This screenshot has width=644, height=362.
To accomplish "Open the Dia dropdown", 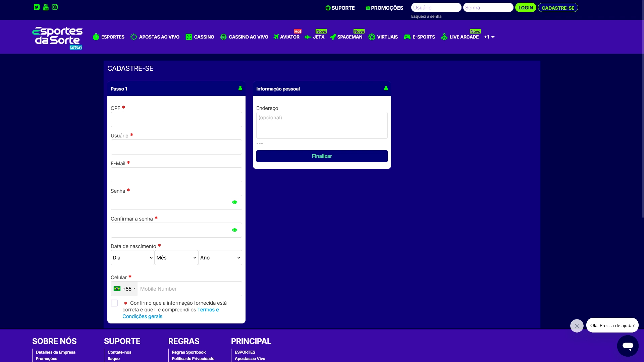I will click(132, 257).
